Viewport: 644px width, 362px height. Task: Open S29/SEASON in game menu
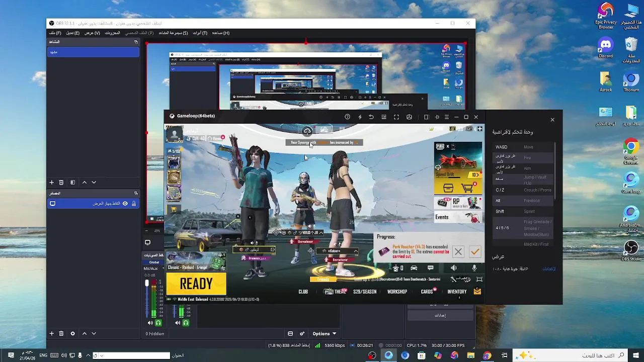coord(365,292)
